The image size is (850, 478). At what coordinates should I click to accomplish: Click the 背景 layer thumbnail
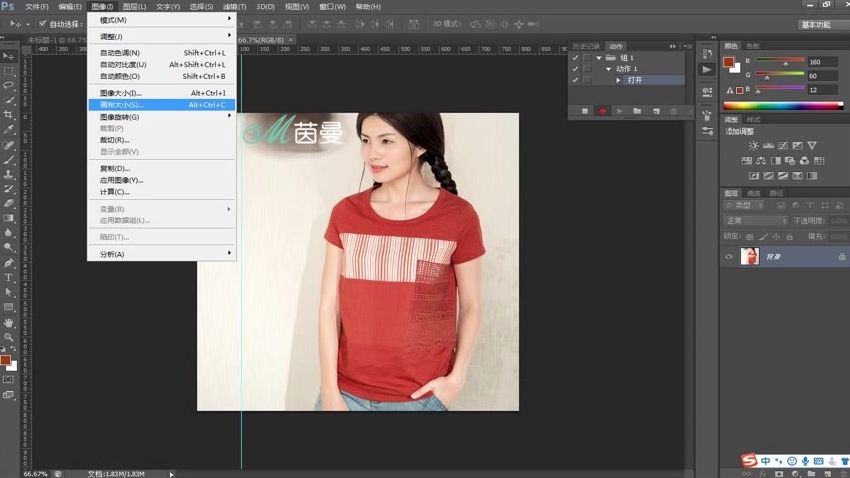[x=749, y=257]
